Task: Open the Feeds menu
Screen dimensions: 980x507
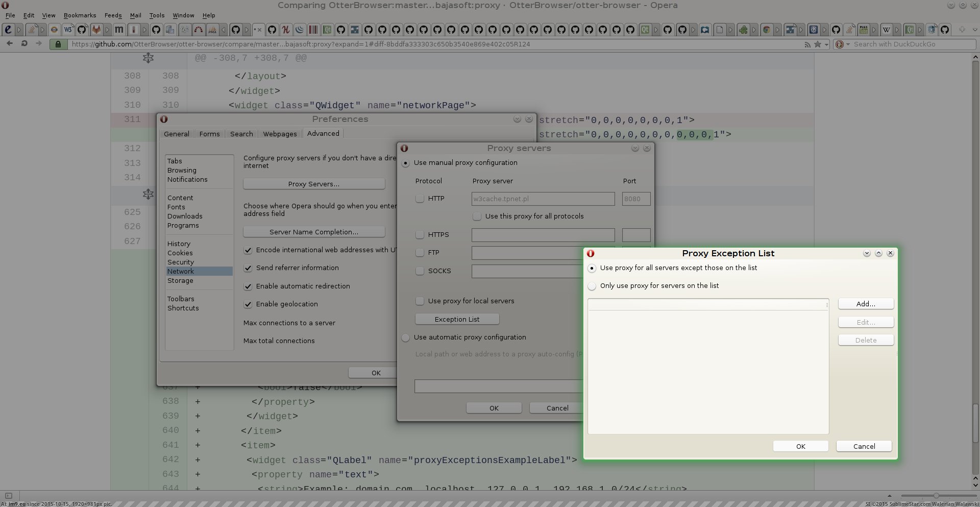Action: click(113, 15)
